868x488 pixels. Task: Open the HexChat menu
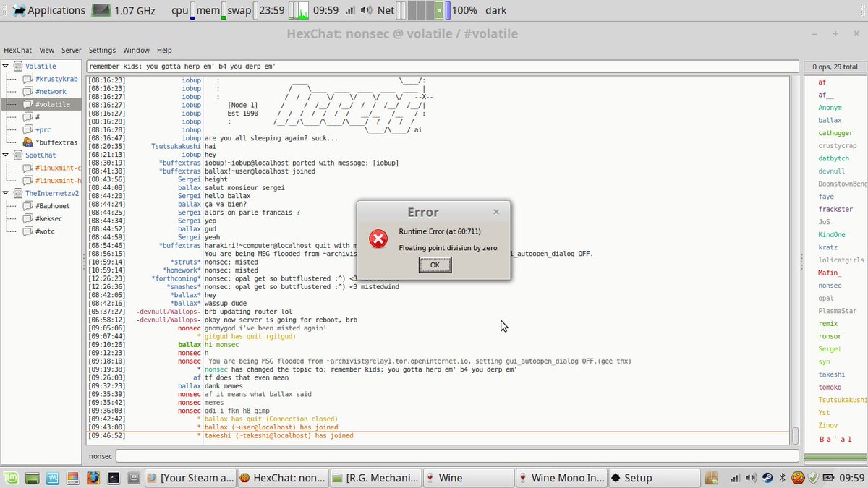(x=17, y=51)
